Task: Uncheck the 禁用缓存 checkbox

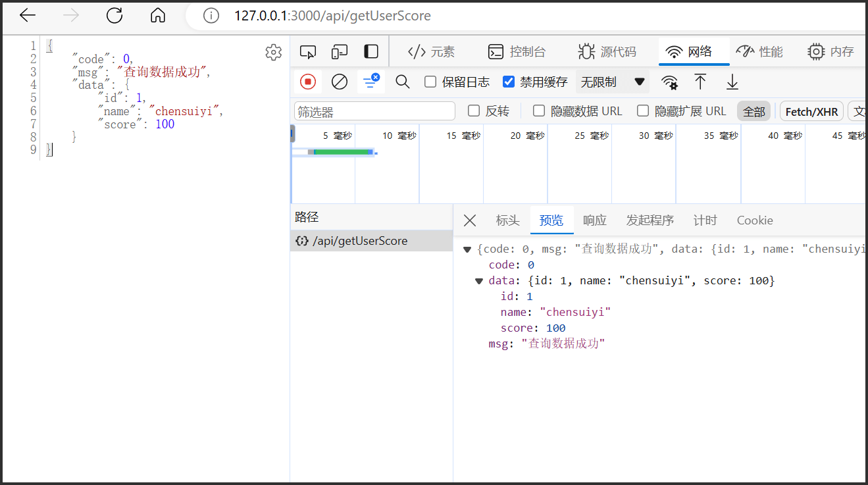Action: point(508,82)
